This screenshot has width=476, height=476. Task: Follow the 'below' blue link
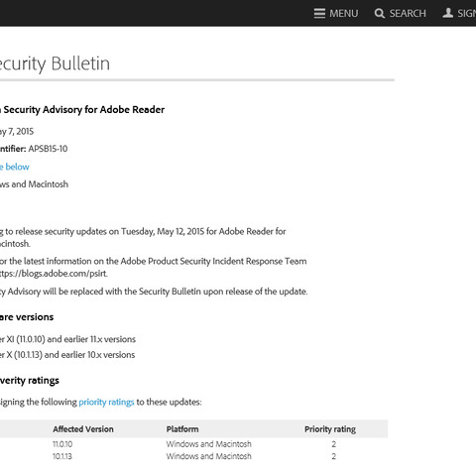(x=17, y=167)
